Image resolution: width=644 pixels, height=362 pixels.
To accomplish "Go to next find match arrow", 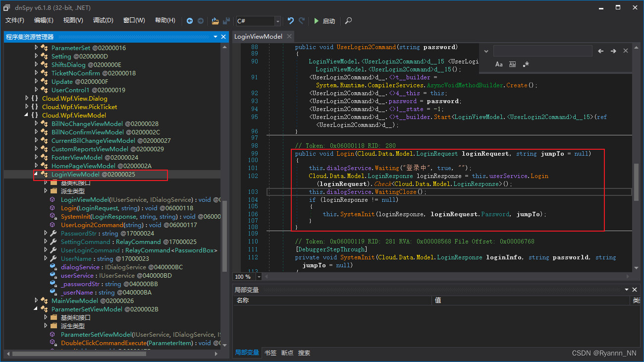I will click(613, 51).
